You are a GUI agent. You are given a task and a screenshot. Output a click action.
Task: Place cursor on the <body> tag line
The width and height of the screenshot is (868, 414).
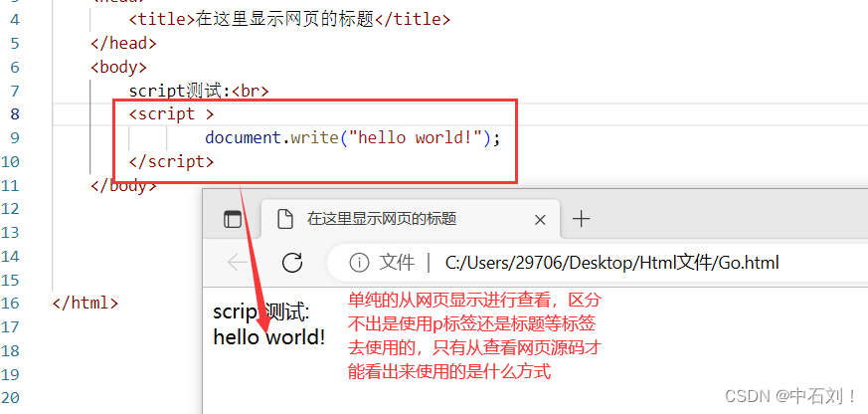(118, 67)
